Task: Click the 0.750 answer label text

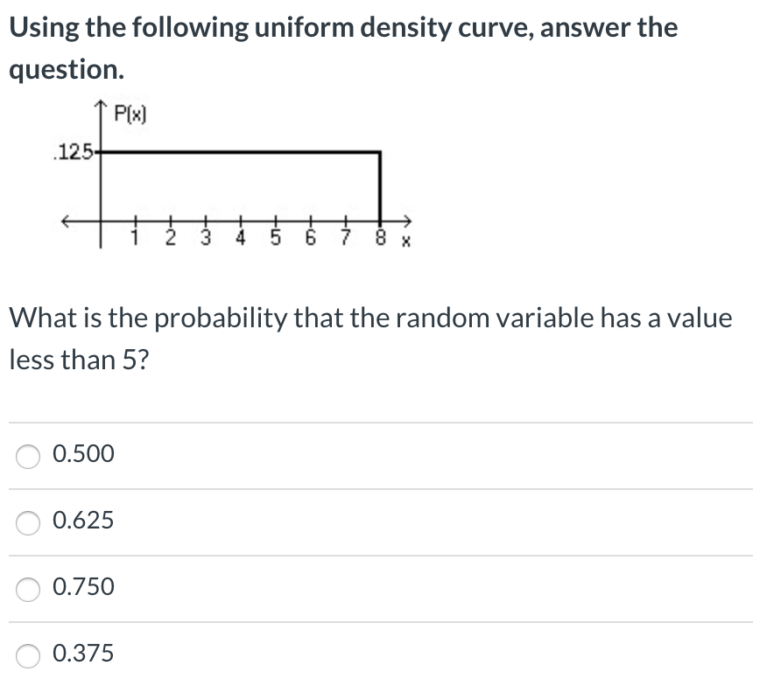Action: (83, 587)
